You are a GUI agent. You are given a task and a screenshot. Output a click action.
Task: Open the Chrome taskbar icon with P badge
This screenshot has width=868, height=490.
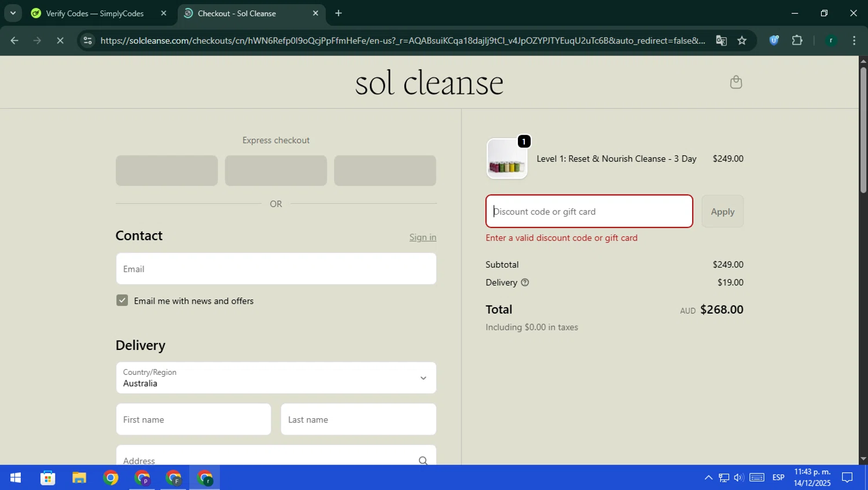click(x=142, y=478)
